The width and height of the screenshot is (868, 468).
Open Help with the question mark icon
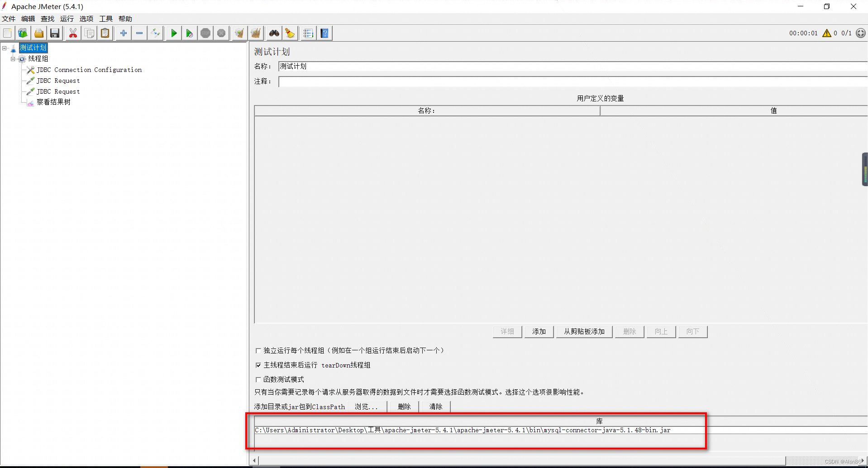[324, 33]
